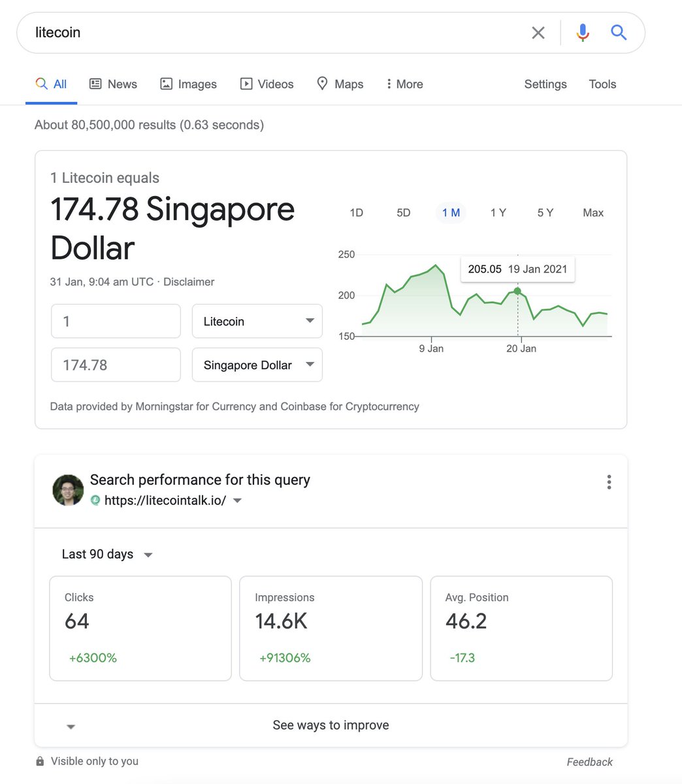Clear the search box with the X icon

pyautogui.click(x=538, y=33)
